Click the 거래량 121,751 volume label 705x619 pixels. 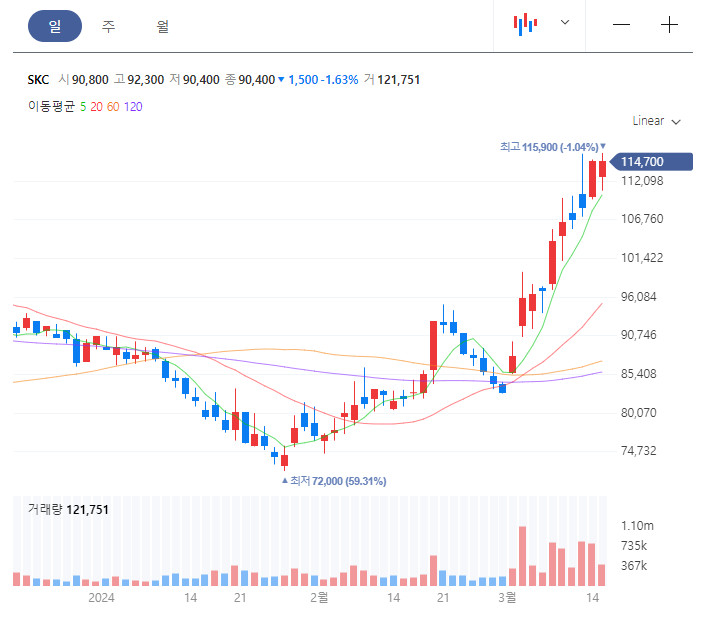click(68, 510)
